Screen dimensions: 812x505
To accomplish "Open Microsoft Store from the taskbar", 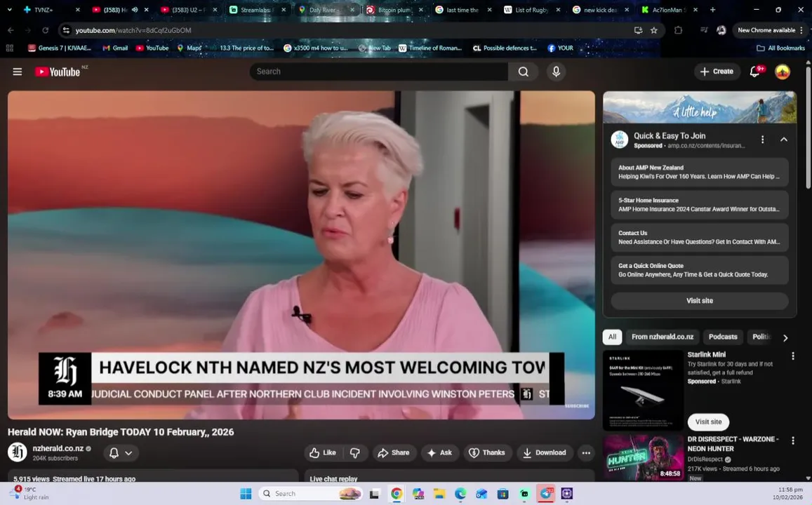I will 502,494.
